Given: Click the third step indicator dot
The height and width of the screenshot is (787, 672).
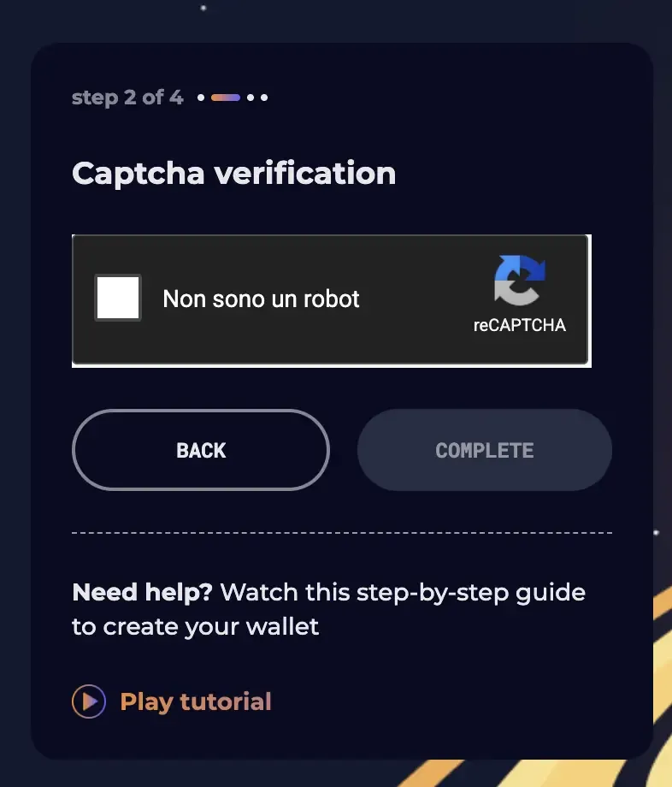Looking at the screenshot, I should 250,98.
